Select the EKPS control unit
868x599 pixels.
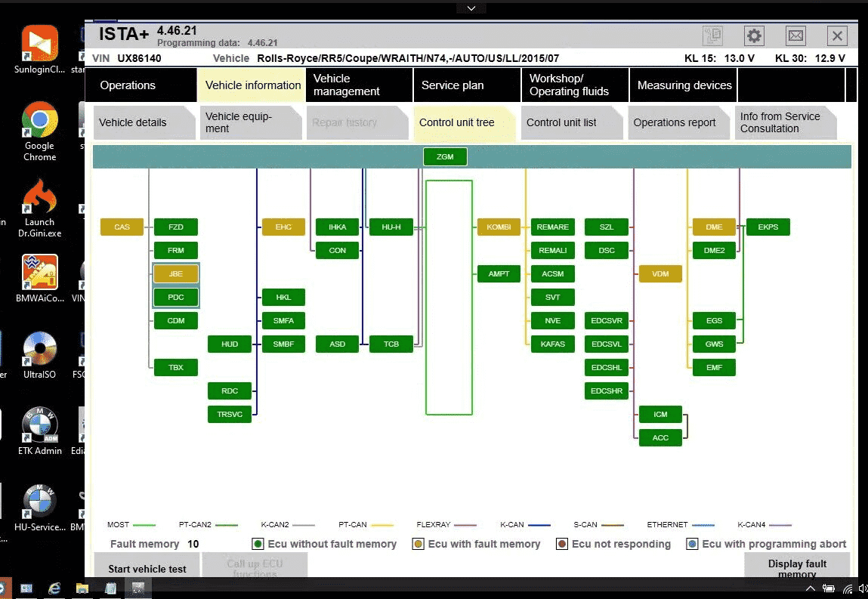coord(768,227)
